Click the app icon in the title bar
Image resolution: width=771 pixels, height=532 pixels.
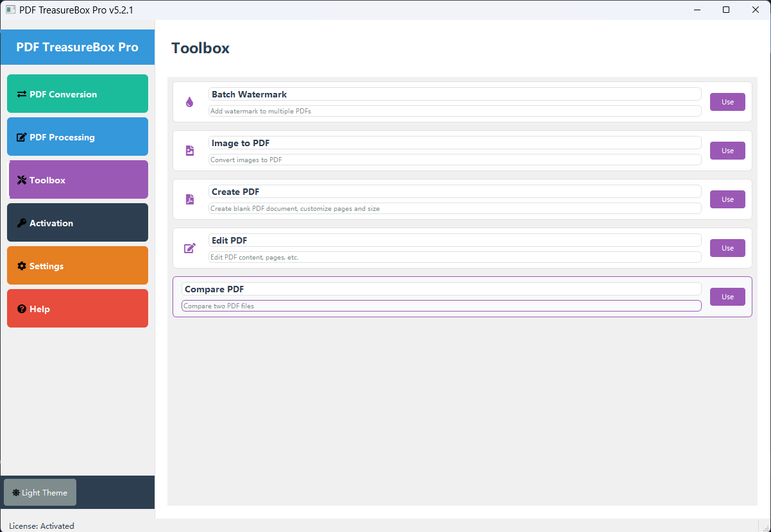[x=10, y=10]
